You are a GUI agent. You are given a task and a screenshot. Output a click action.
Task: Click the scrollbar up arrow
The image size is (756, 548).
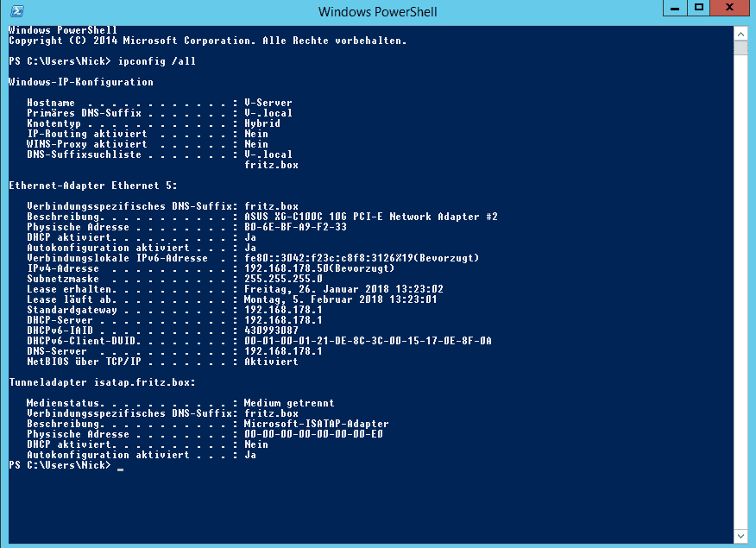pyautogui.click(x=740, y=33)
